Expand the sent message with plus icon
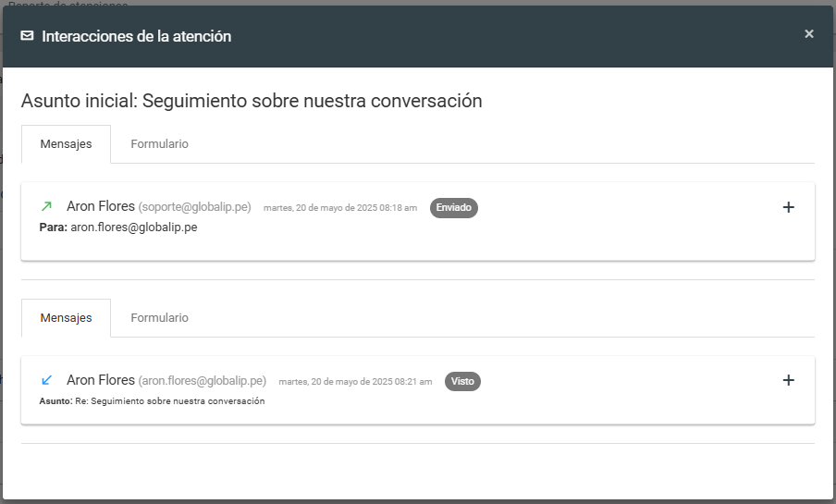Image resolution: width=836 pixels, height=504 pixels. pos(789,207)
